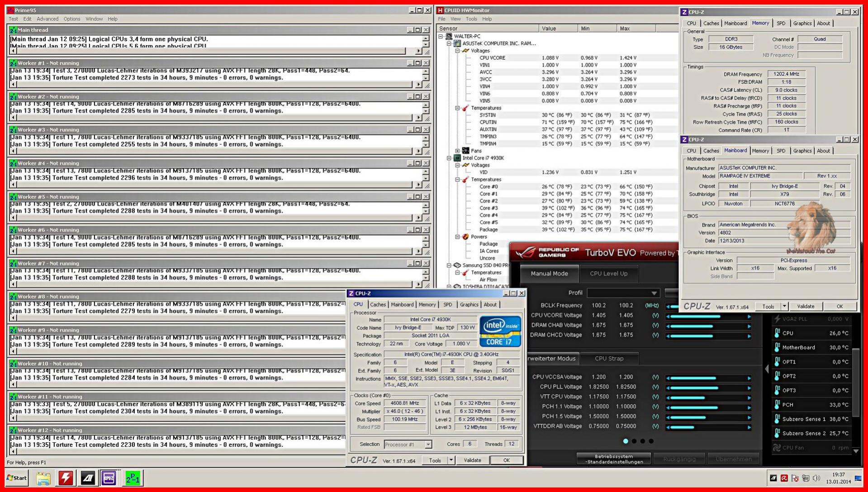This screenshot has height=492, width=868.
Task: Click Validate in CPU-Z ASUSTeK mainboard window
Action: (806, 307)
